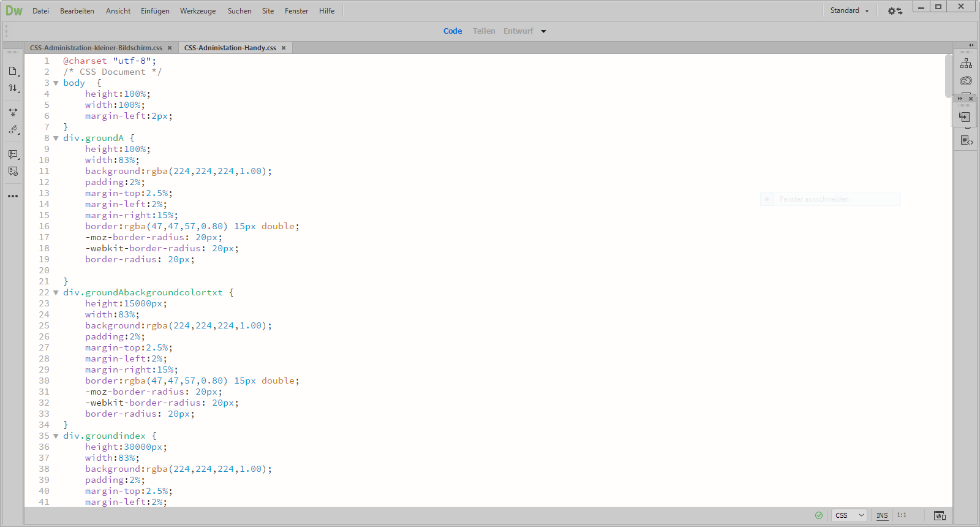Screen dimensions: 980x527
Task: Open real-time browser preview icon
Action: pos(940,515)
